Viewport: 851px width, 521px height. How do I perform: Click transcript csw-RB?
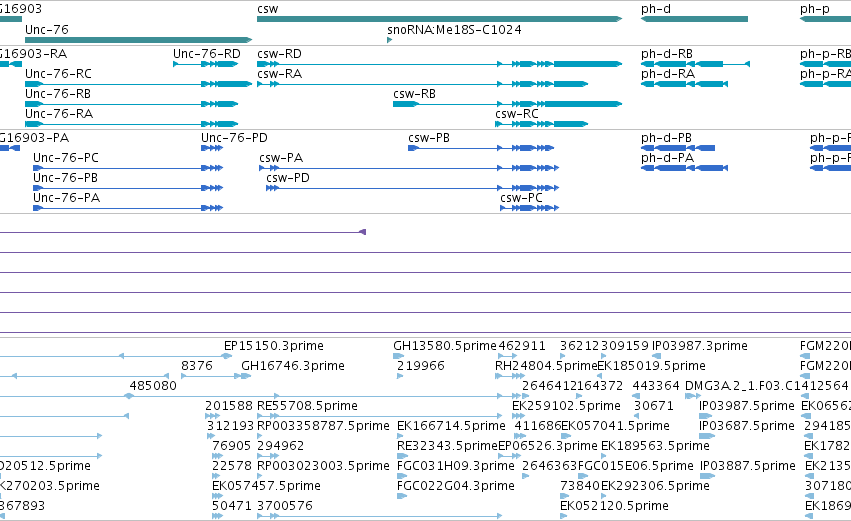tap(507, 104)
